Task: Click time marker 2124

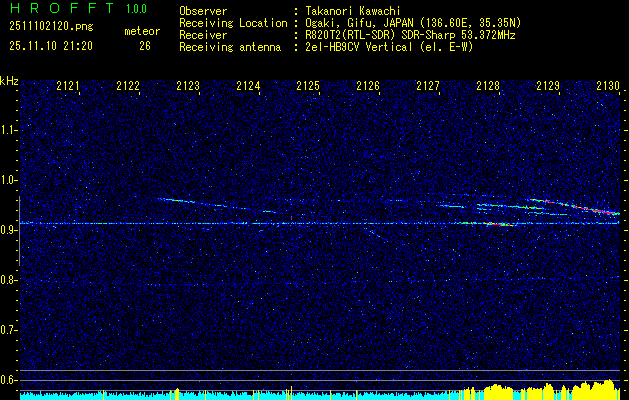Action: [248, 86]
